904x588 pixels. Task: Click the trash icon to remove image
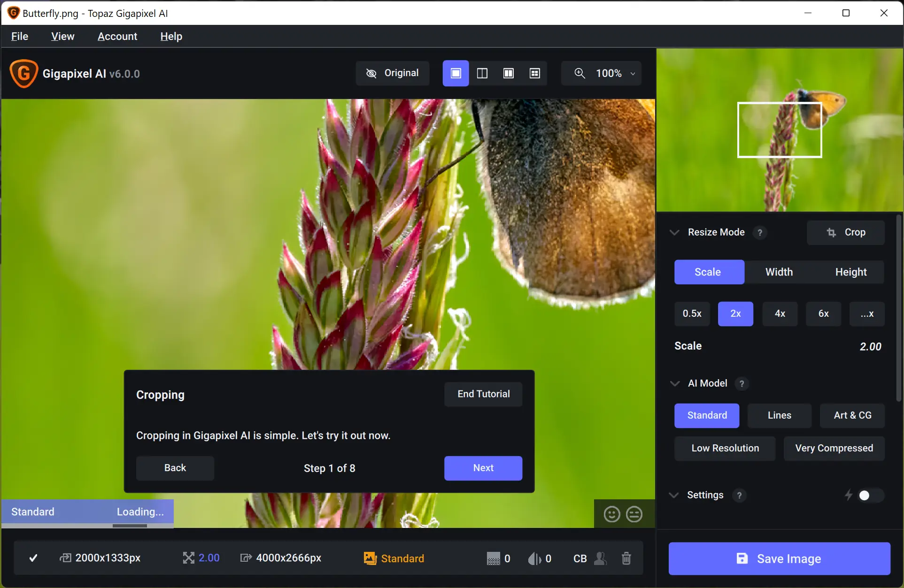coord(626,558)
